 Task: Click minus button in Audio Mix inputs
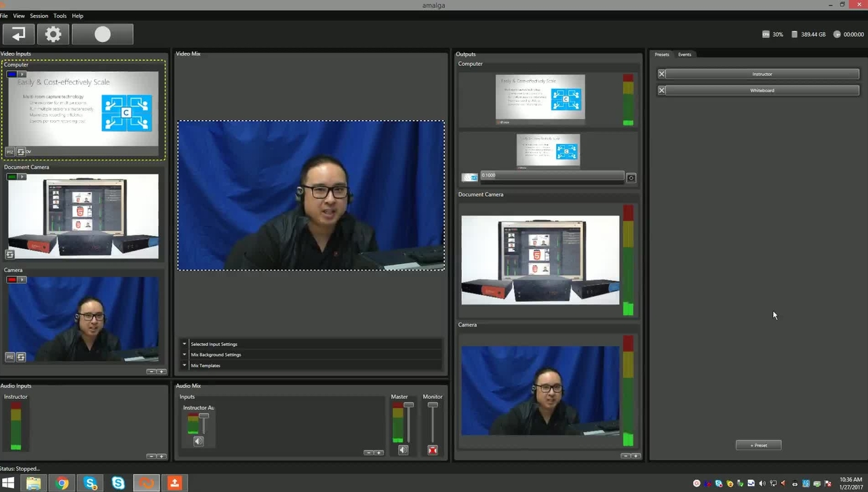368,453
